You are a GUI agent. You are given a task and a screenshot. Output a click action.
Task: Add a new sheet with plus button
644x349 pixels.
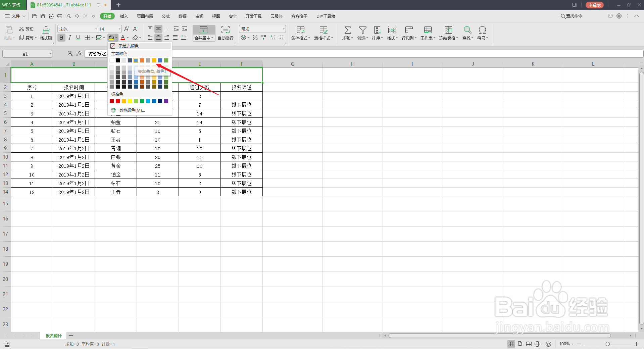click(x=71, y=336)
